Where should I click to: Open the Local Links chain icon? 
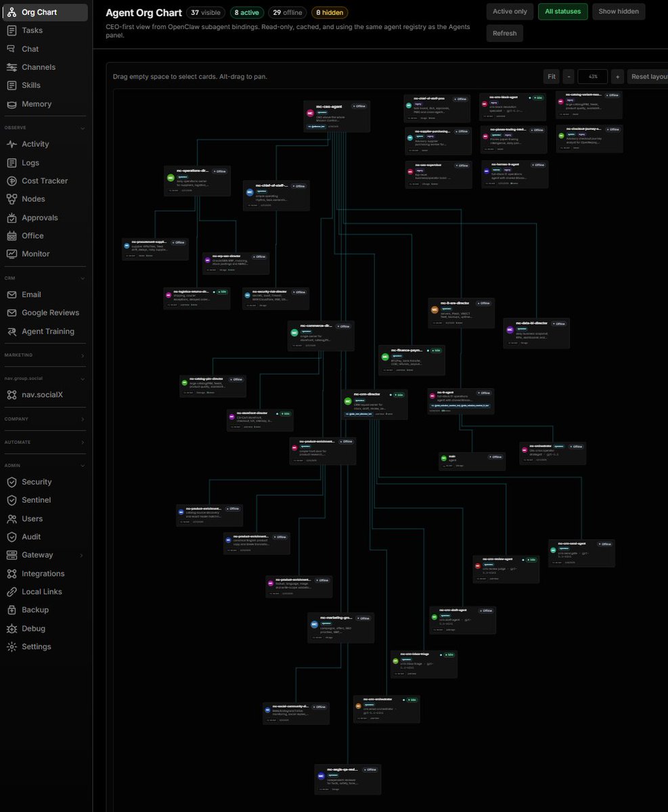tap(12, 591)
